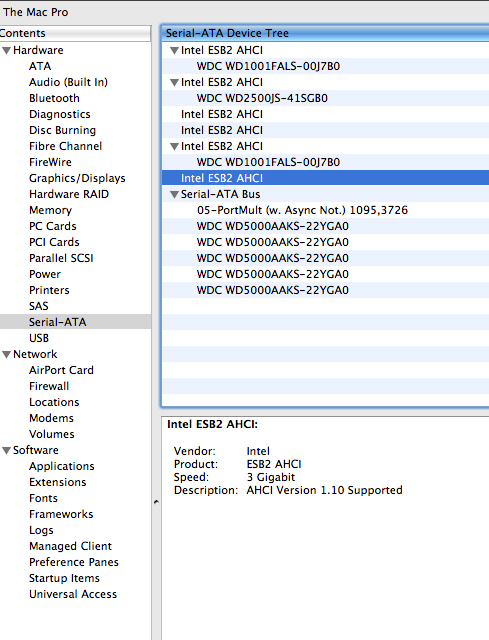The image size is (489, 640).
Task: Select Graphics/Displays entry
Action: [77, 178]
